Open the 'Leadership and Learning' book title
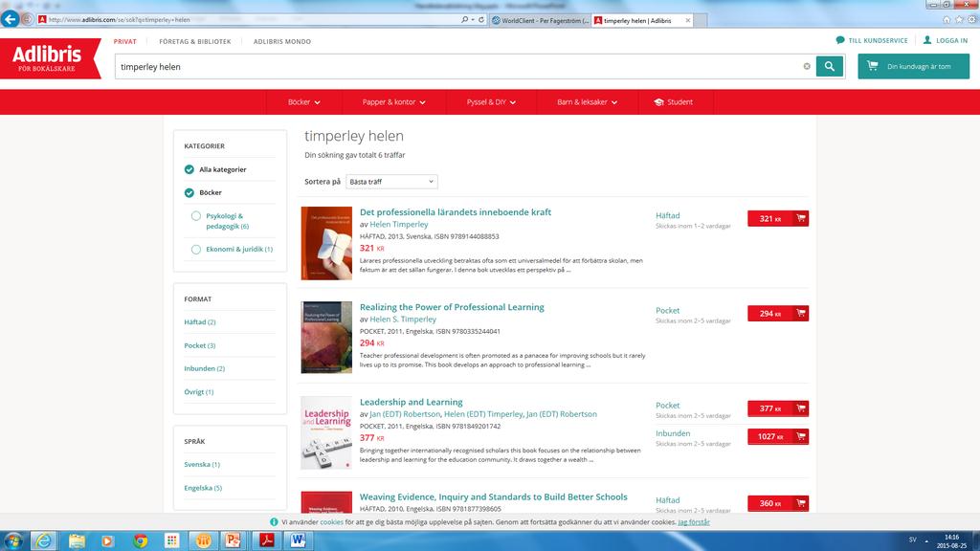The height and width of the screenshot is (551, 980). [x=412, y=403]
